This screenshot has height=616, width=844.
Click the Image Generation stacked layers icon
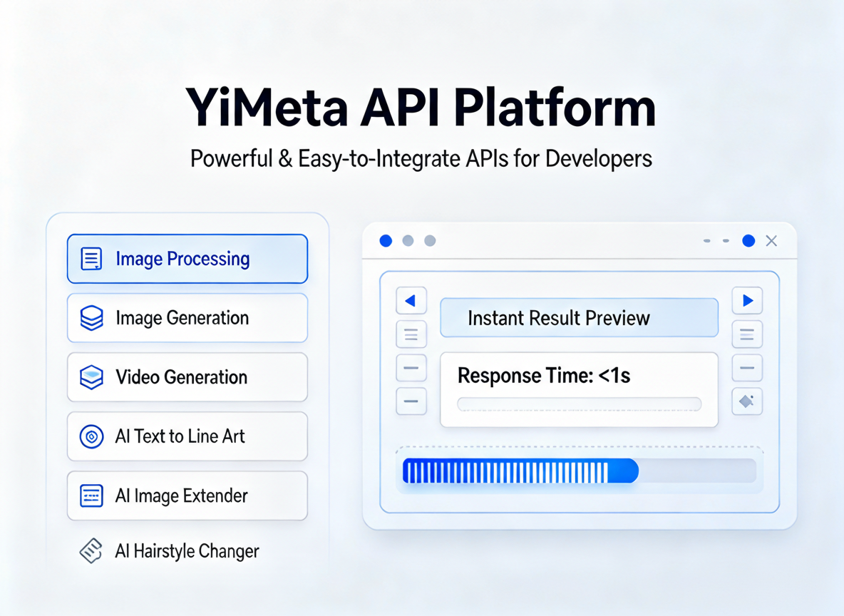click(91, 318)
